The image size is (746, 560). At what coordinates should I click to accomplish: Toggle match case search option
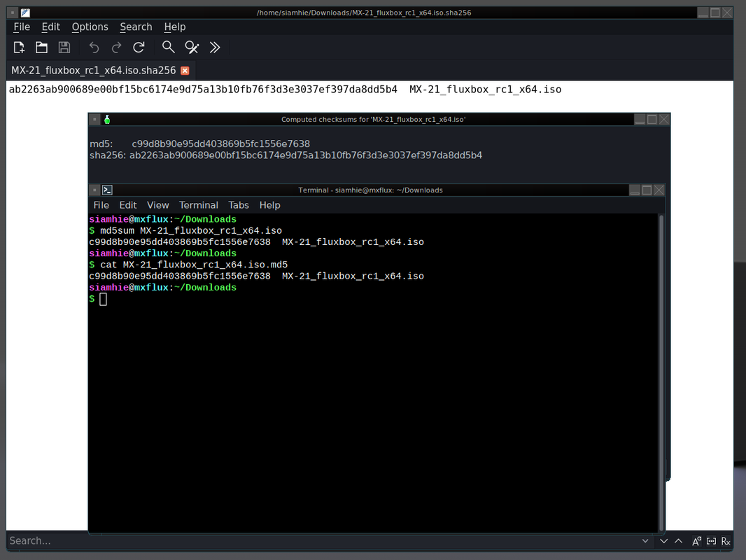[696, 541]
